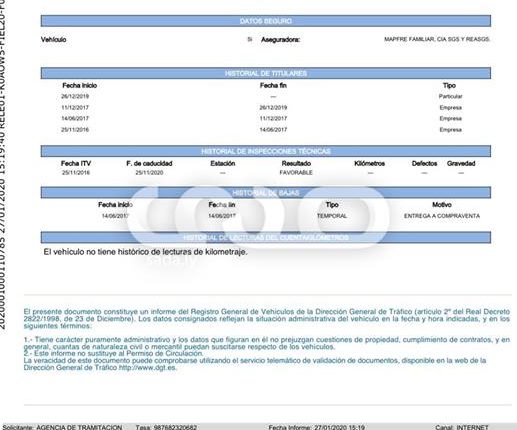This screenshot has height=430, width=517.
Task: Click the Aseguradora label
Action: (280, 40)
